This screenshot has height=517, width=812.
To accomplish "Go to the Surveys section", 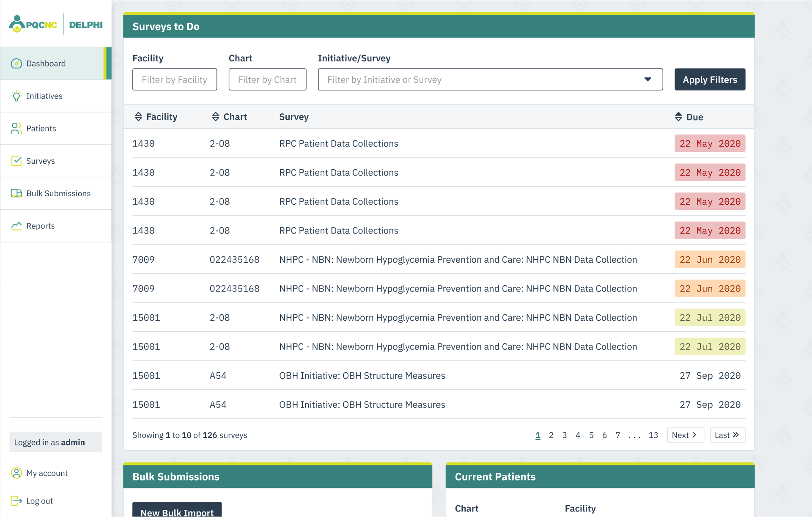I will click(56, 161).
